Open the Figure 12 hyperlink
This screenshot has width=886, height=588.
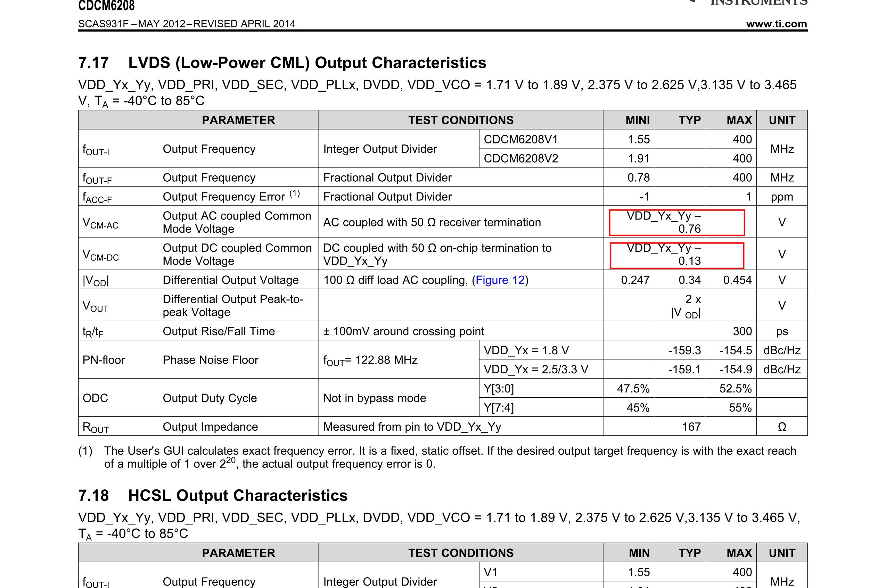click(x=500, y=280)
